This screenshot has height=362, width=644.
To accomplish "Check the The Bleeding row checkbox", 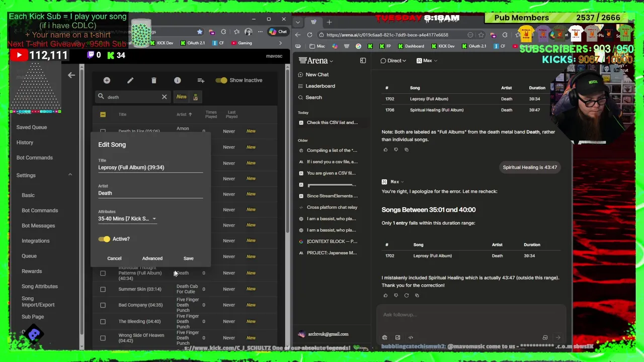I will tap(103, 321).
